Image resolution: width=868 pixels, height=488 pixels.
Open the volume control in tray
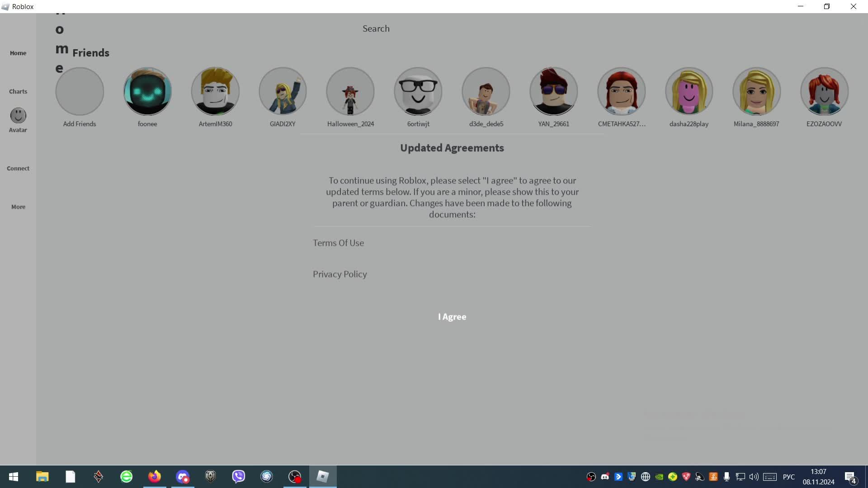754,477
